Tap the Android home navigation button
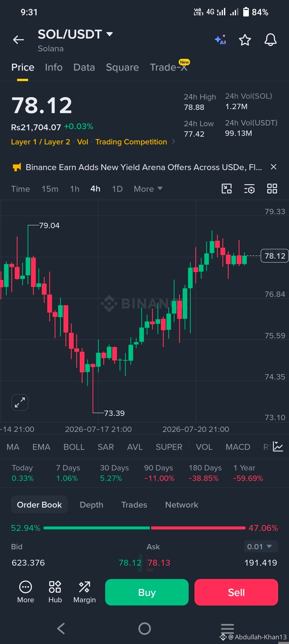This screenshot has width=289, height=644. point(144,628)
